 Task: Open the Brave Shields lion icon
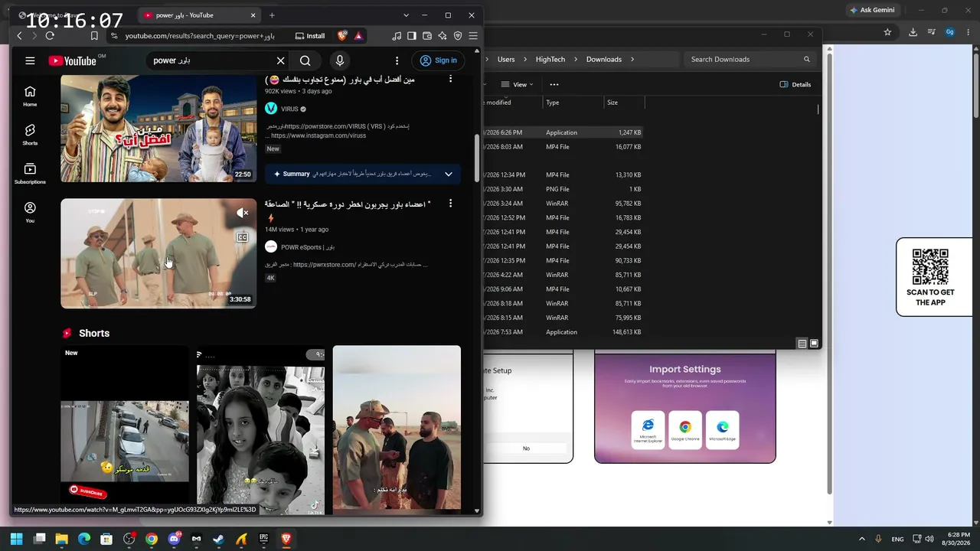tap(342, 36)
